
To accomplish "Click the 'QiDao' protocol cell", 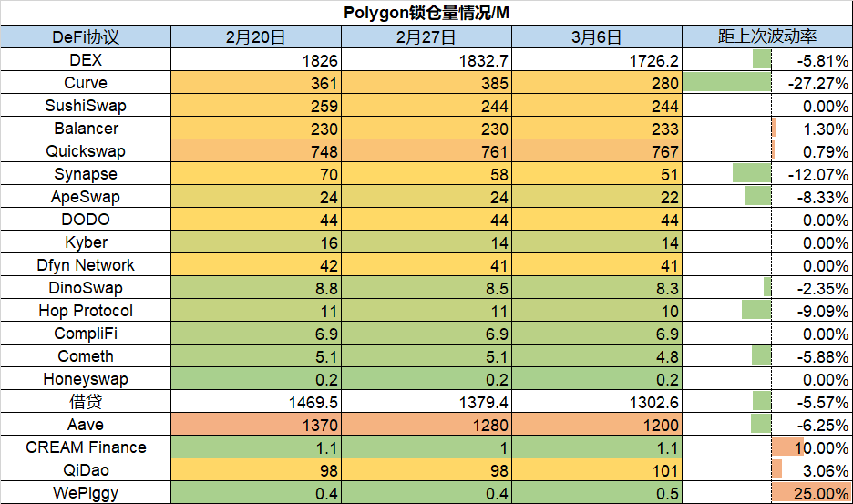I will tap(86, 469).
